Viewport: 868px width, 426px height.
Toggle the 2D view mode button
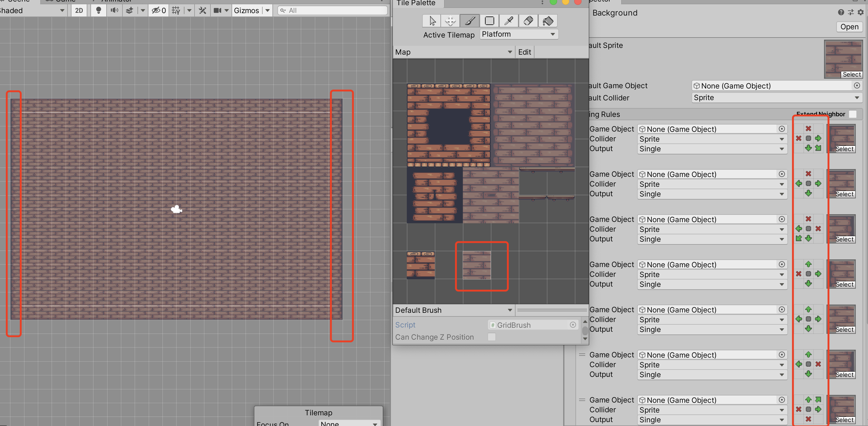click(79, 10)
